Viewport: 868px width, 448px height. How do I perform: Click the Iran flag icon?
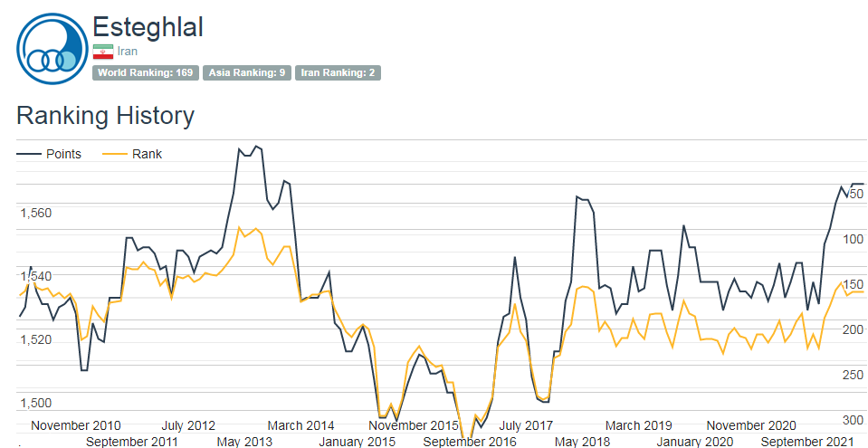point(102,52)
